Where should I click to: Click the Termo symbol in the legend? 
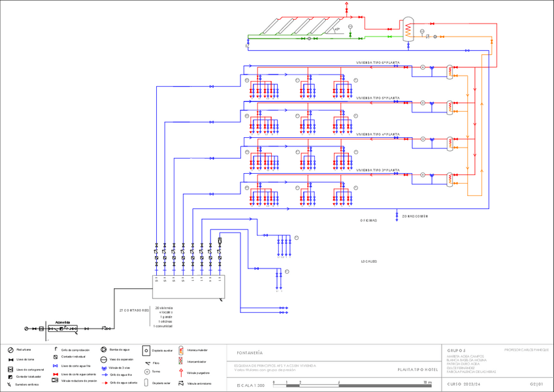click(146, 372)
